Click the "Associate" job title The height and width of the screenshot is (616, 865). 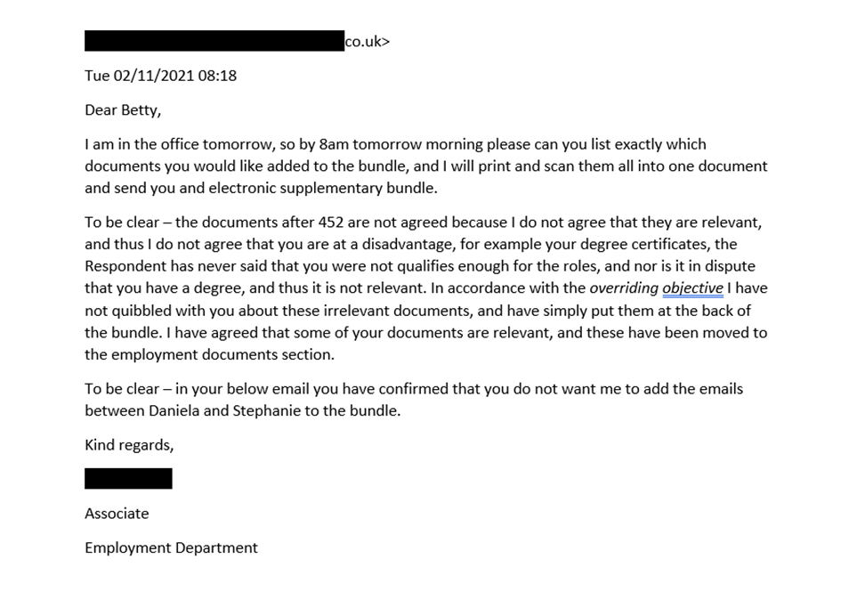(117, 514)
